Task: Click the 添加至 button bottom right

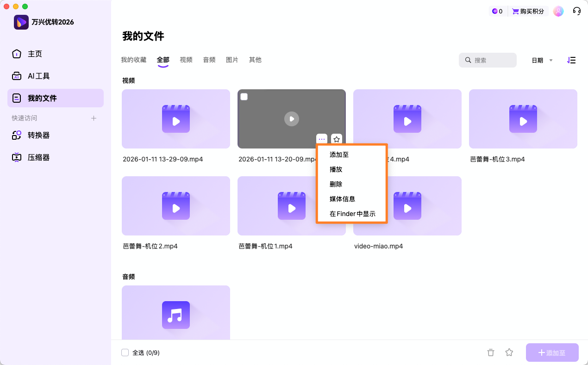Action: (552, 352)
